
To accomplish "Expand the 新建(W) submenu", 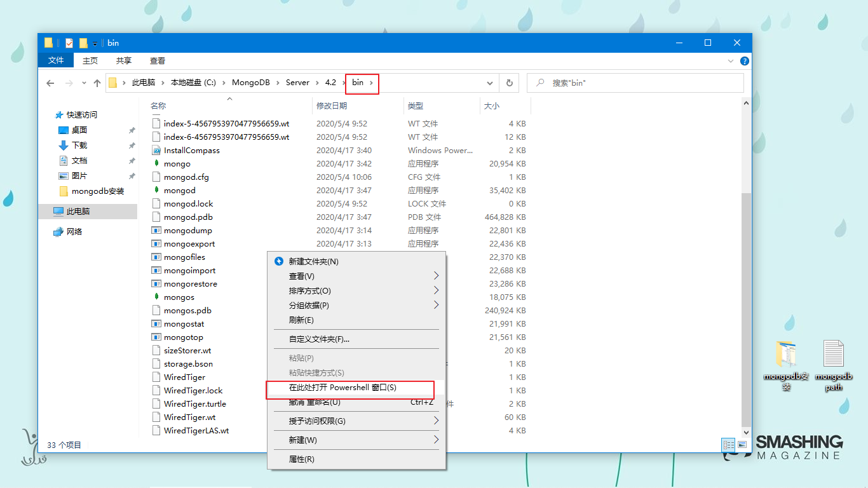I will (x=437, y=440).
